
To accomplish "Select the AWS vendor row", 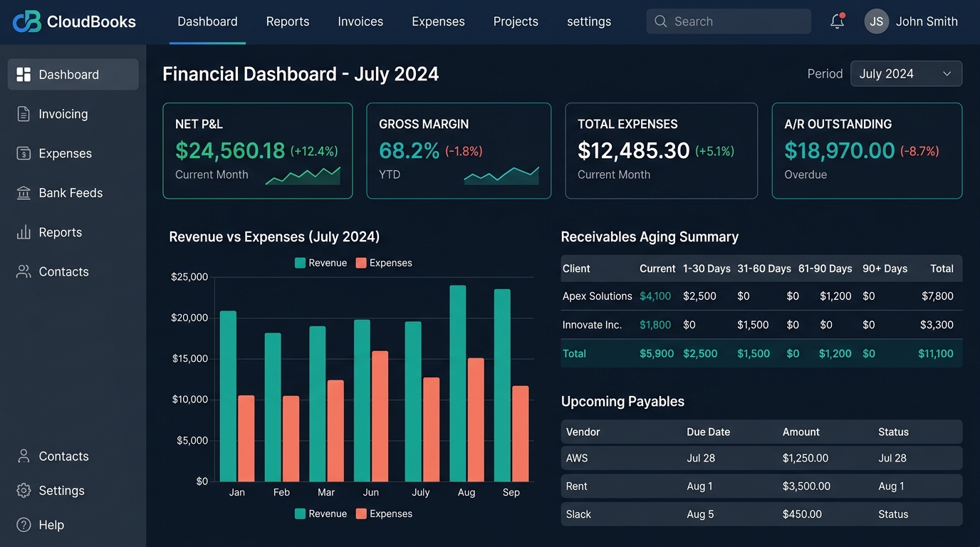I will point(761,458).
